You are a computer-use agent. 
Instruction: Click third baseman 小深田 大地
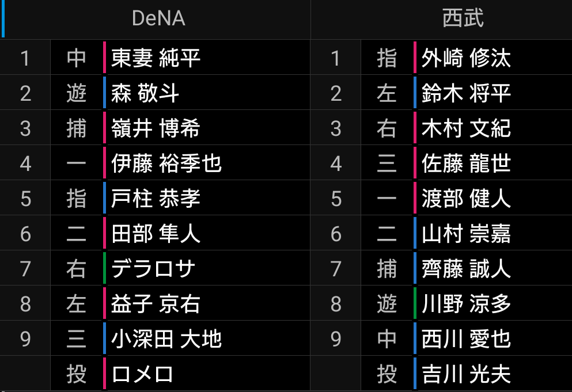(x=166, y=339)
